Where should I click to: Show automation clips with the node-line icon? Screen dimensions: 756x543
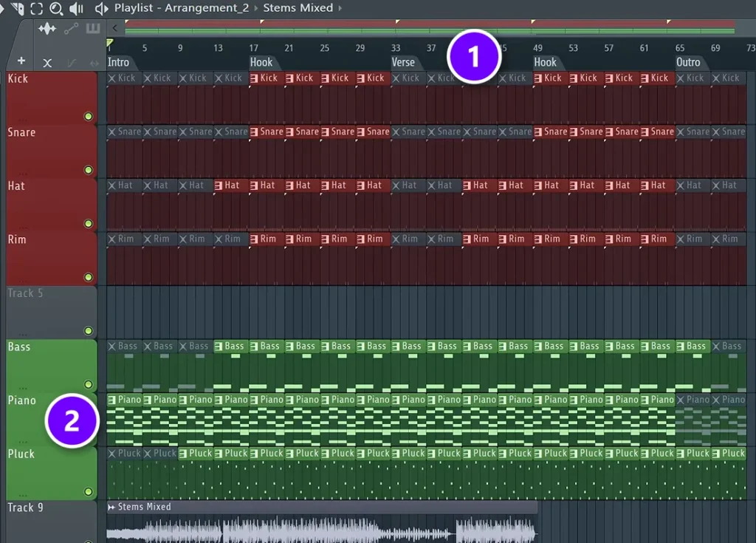click(x=72, y=29)
